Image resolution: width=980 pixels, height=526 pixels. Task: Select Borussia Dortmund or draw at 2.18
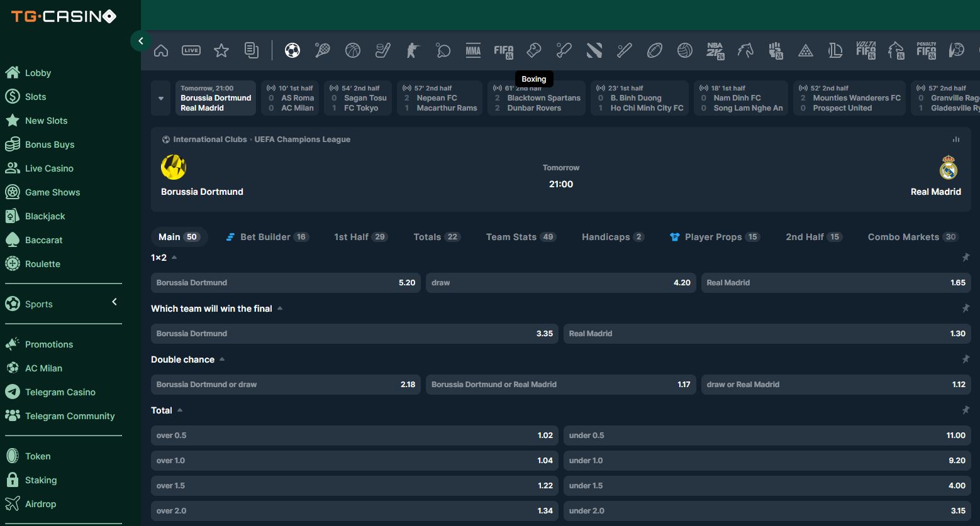[x=286, y=385]
